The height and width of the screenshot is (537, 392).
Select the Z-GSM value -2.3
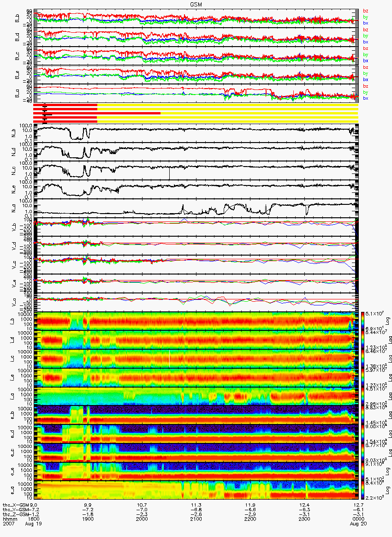(142, 514)
